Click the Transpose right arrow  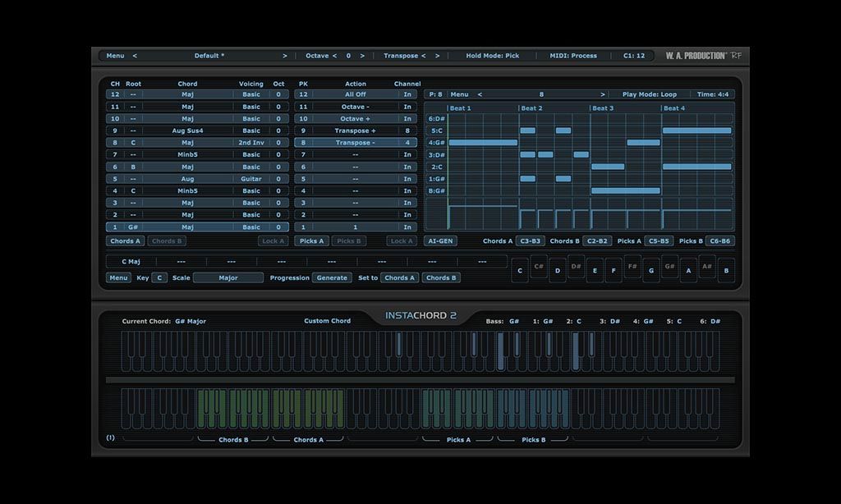[x=437, y=56]
